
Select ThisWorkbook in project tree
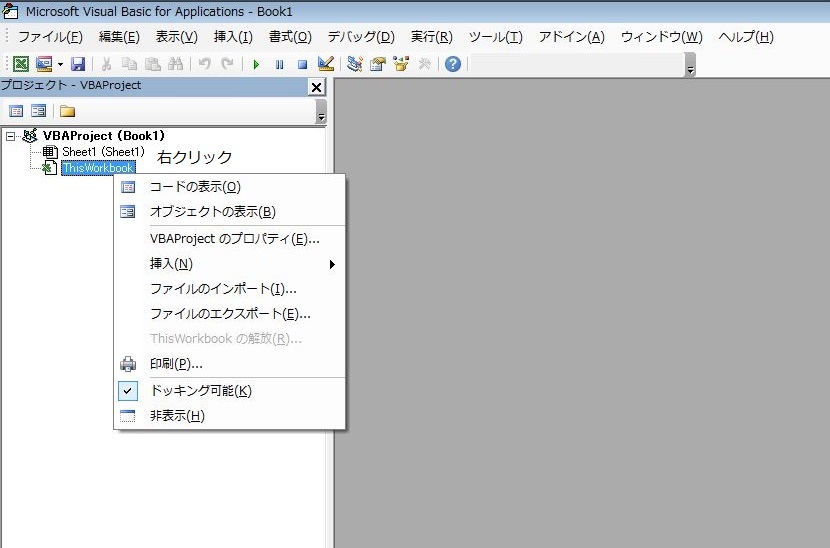click(x=98, y=168)
